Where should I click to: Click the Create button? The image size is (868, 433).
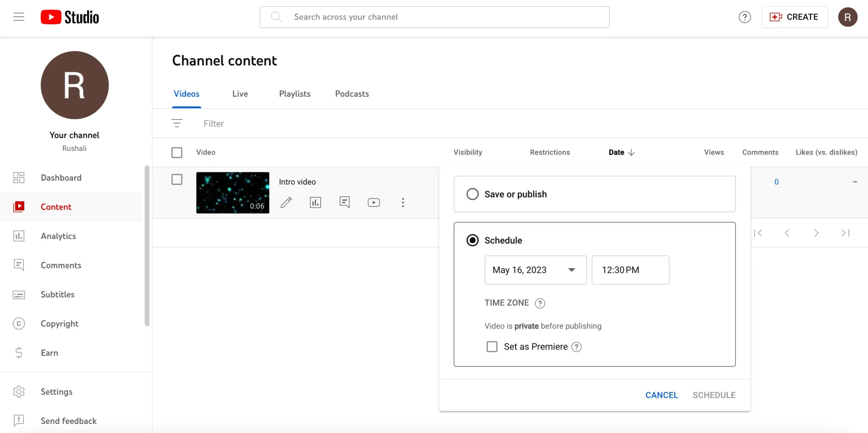click(795, 17)
